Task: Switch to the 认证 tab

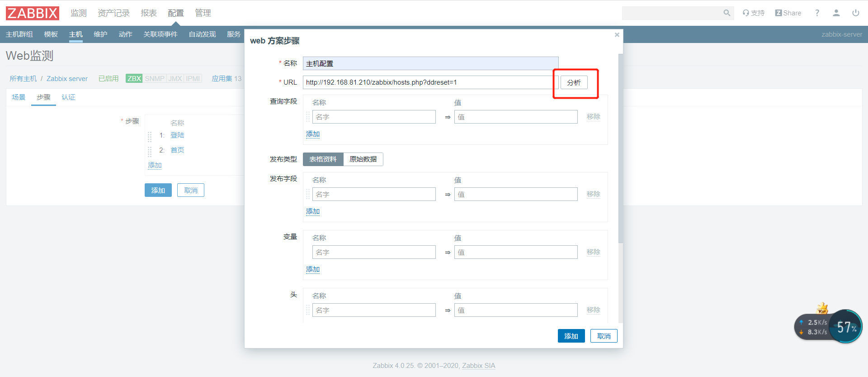Action: (x=68, y=97)
